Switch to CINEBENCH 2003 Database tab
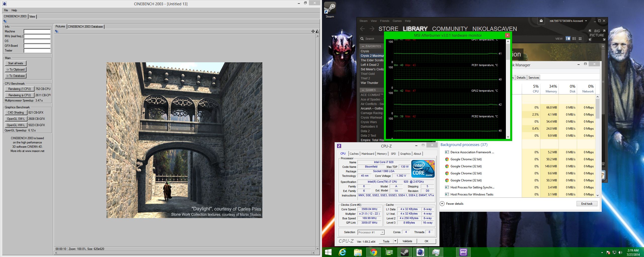This screenshot has height=257, width=644. [x=85, y=26]
